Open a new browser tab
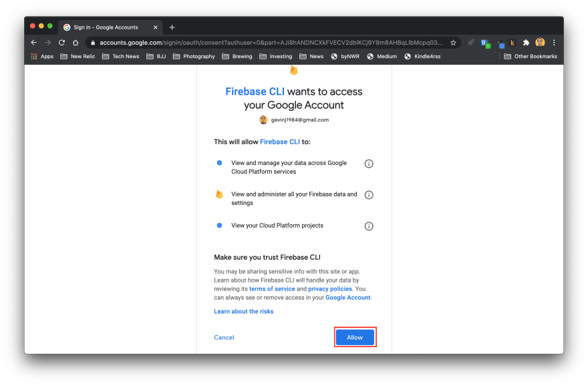588x386 pixels. tap(172, 27)
